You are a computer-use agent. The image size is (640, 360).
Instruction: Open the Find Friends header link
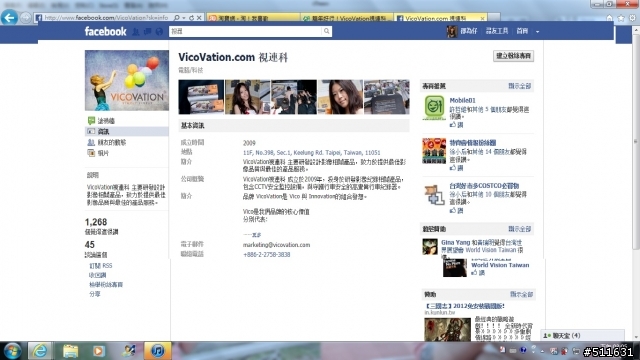[497, 31]
